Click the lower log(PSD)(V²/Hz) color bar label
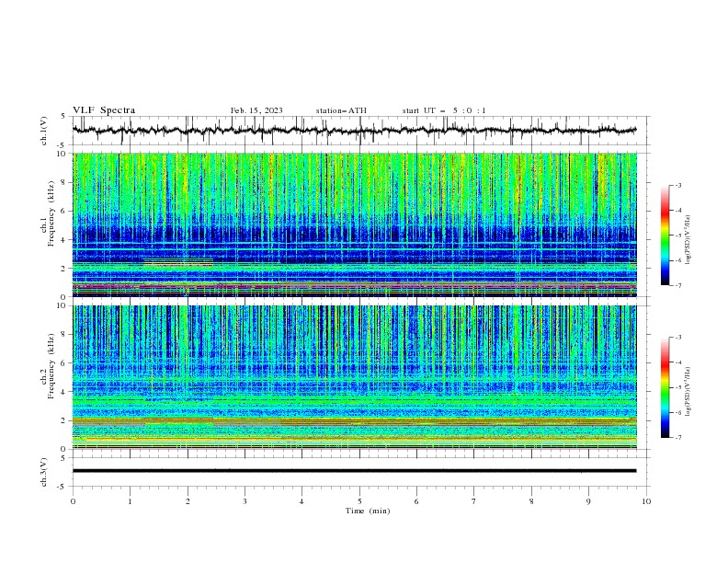The image size is (728, 563). click(688, 391)
